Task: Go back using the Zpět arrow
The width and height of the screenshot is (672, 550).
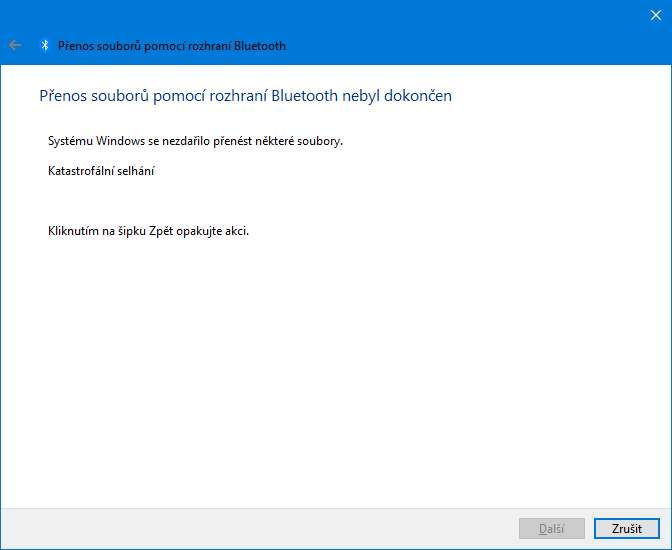Action: click(x=15, y=45)
